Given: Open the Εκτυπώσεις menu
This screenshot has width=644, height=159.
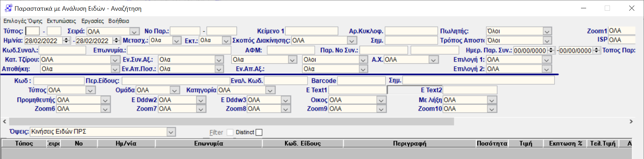Looking at the screenshot, I should (x=61, y=21).
